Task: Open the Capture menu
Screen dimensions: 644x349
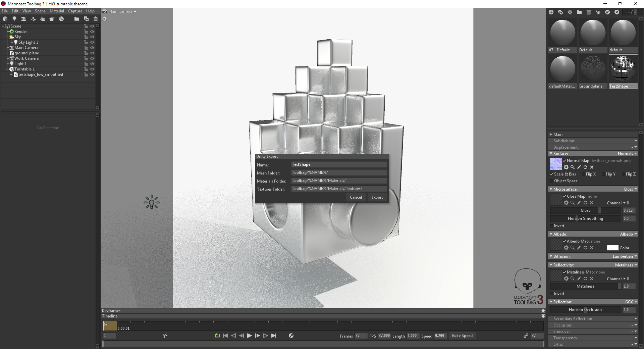Action: pos(75,11)
